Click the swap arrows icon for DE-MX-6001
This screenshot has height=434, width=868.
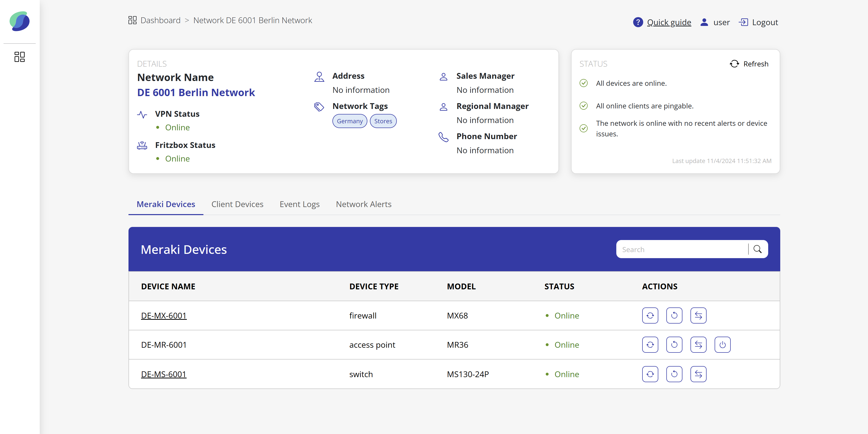point(698,316)
